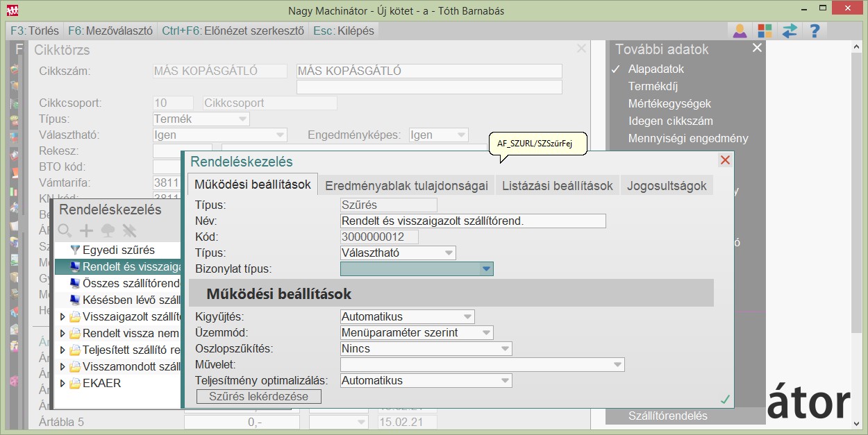Click the application logo in title bar

point(12,10)
